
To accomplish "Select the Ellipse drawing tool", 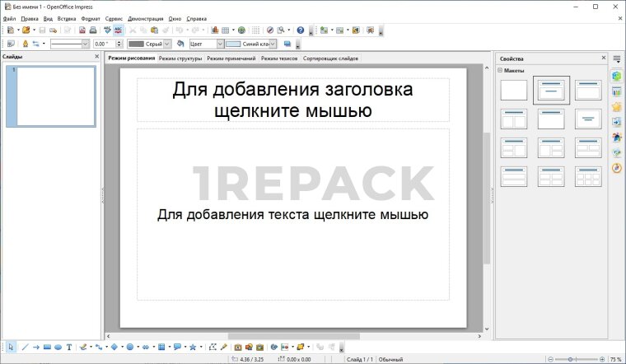I will pos(58,348).
